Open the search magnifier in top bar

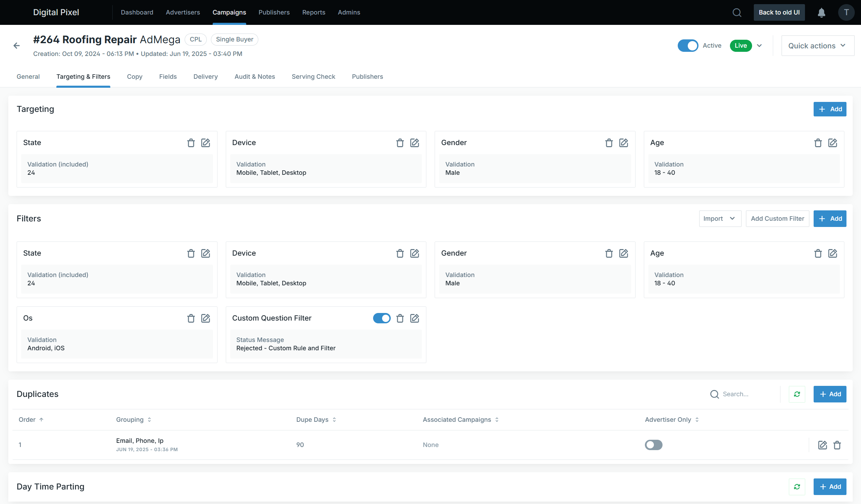(737, 12)
